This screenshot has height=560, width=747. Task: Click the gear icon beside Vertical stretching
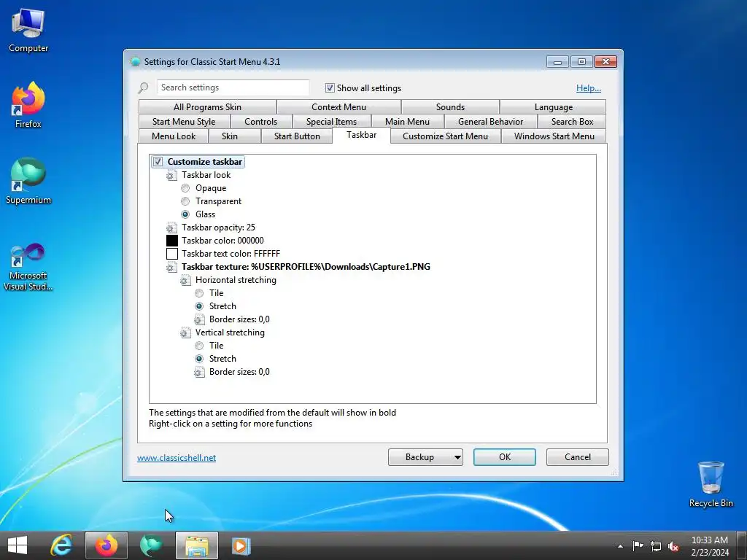(185, 332)
